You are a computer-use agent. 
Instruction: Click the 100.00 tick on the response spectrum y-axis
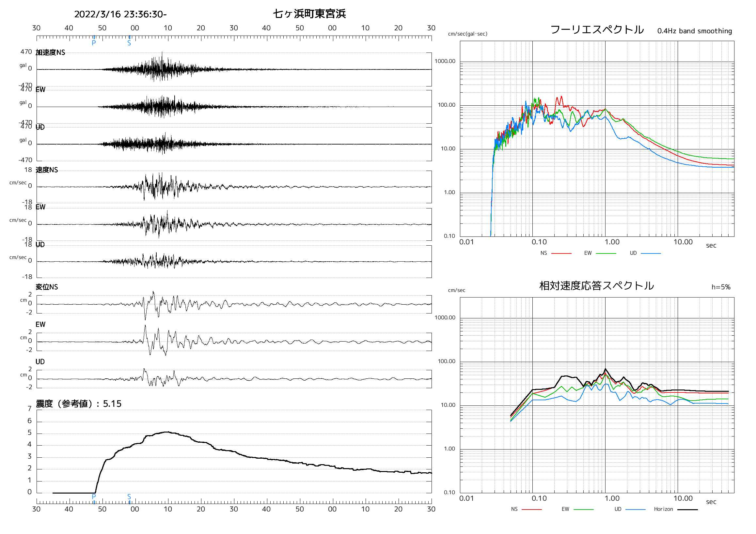coord(447,361)
